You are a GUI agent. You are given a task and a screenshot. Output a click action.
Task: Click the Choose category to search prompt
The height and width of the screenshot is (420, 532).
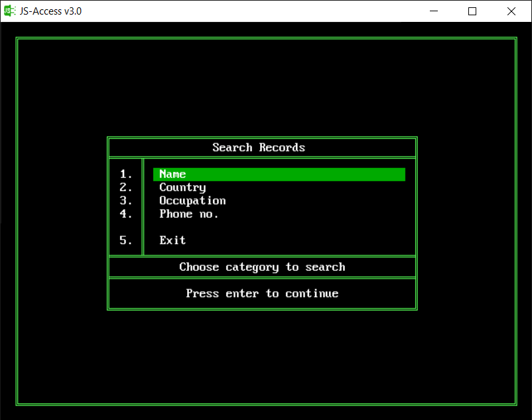(261, 267)
